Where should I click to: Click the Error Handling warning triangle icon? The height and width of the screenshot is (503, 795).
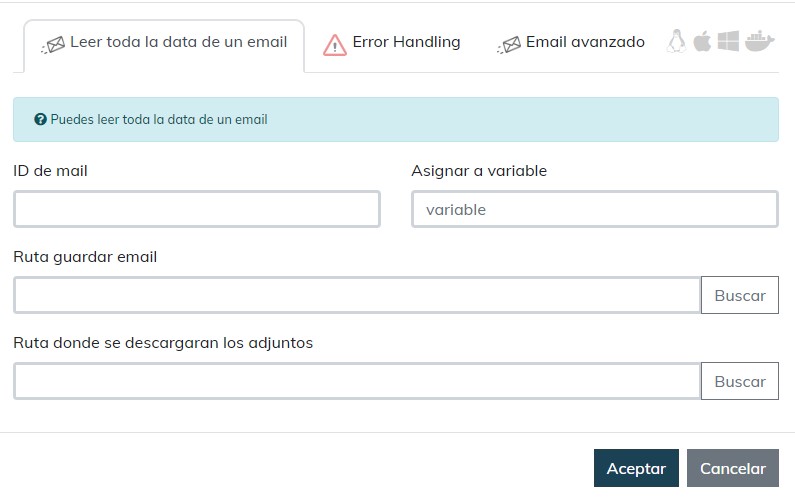pyautogui.click(x=334, y=44)
